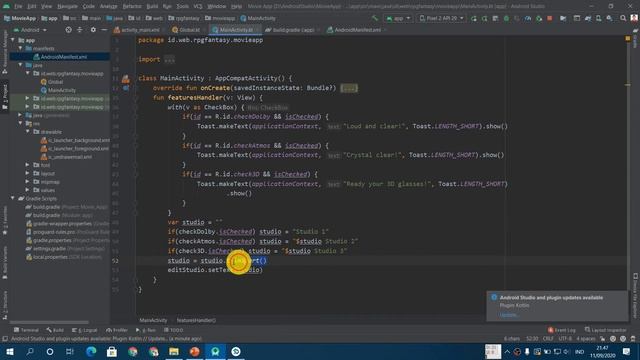This screenshot has height=360, width=640.
Task: Select AndroidManifest.xml in project tree
Action: 60,57
